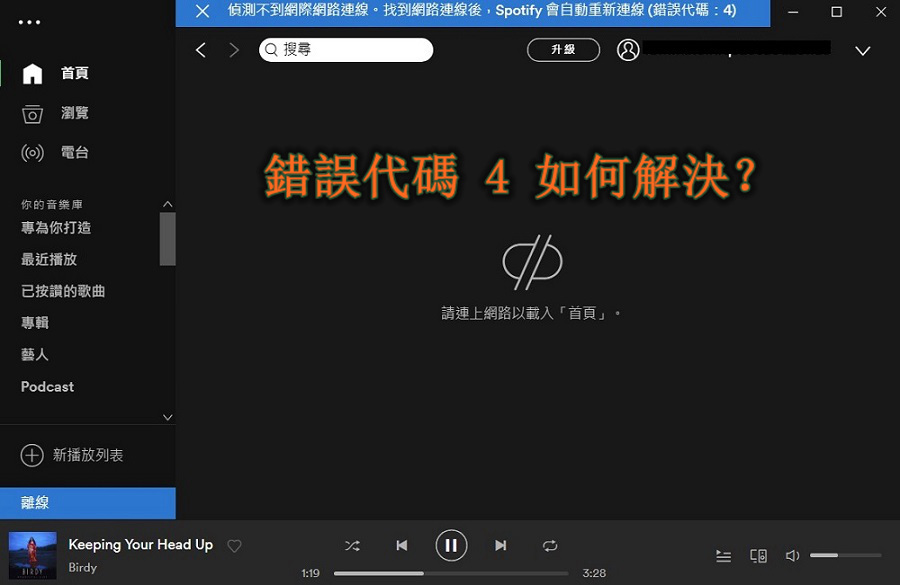
Task: Click 請連上網路以載入 offline message text
Action: 532,313
